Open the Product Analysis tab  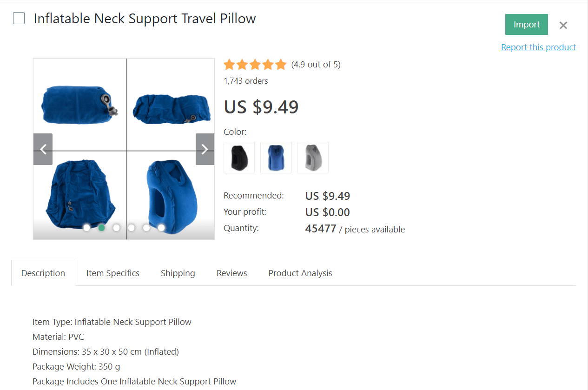pyautogui.click(x=300, y=273)
